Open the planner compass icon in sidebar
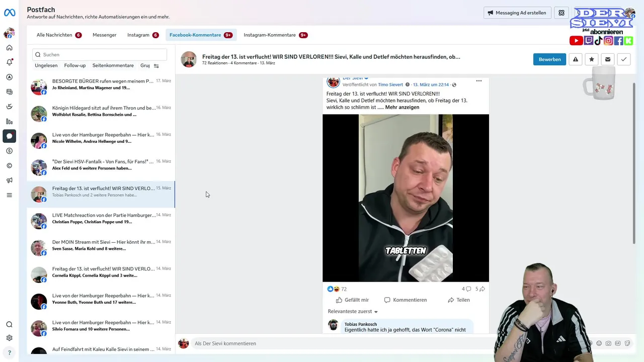This screenshot has width=644, height=362. (9, 77)
